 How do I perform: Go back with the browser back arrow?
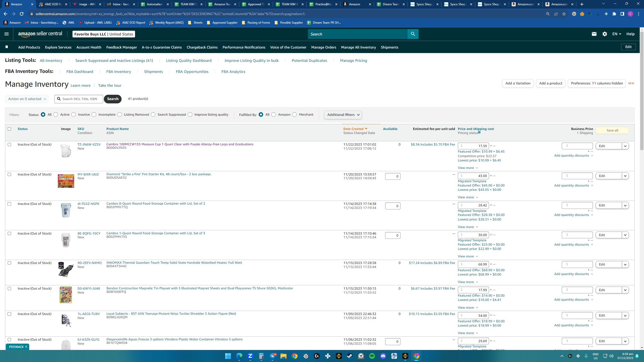pos(6,14)
